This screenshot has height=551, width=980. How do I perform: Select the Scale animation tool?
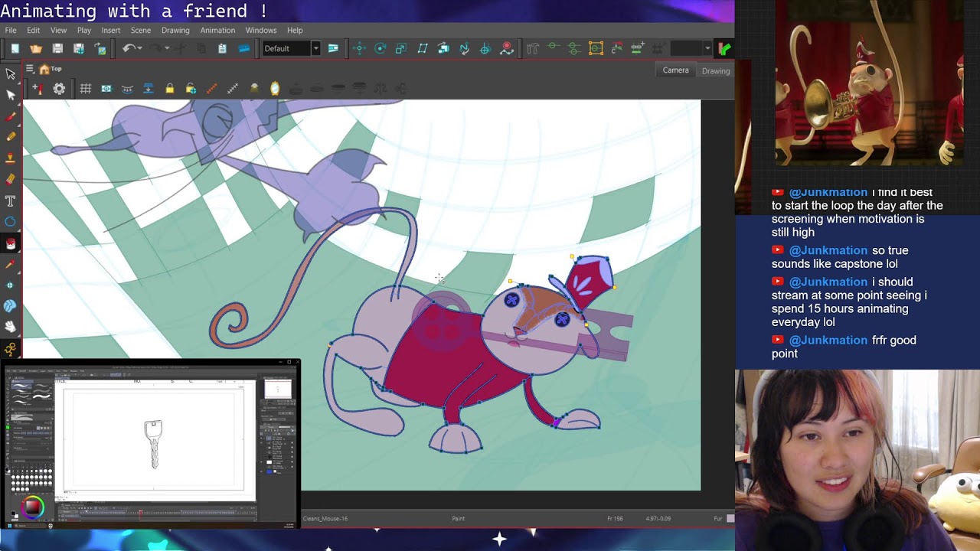coord(400,48)
